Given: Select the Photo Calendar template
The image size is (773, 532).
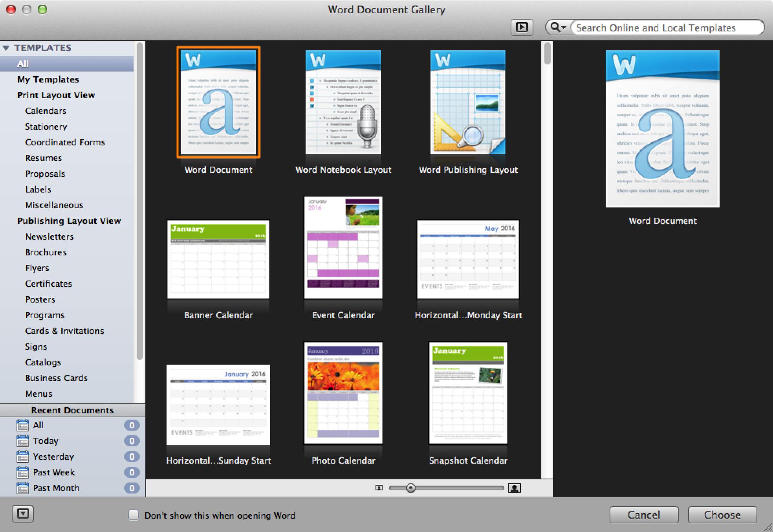Looking at the screenshot, I should (x=343, y=393).
